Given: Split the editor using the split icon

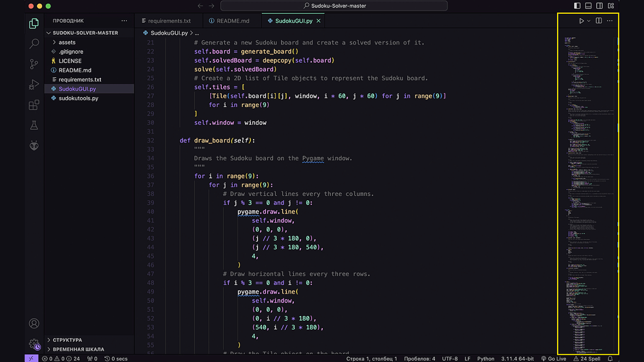Looking at the screenshot, I should click(x=598, y=20).
